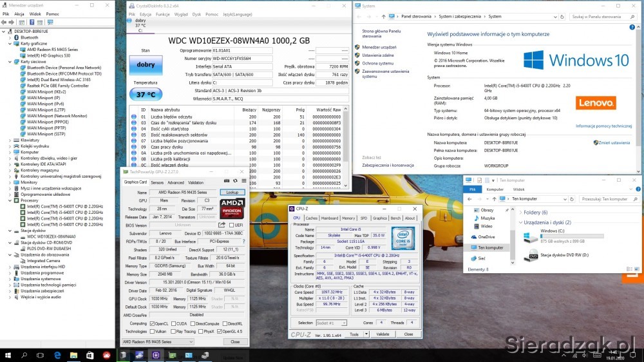644x362 pixels.
Task: Click CrystalDiskInfo SMART list scrollbar
Action: pos(345,147)
